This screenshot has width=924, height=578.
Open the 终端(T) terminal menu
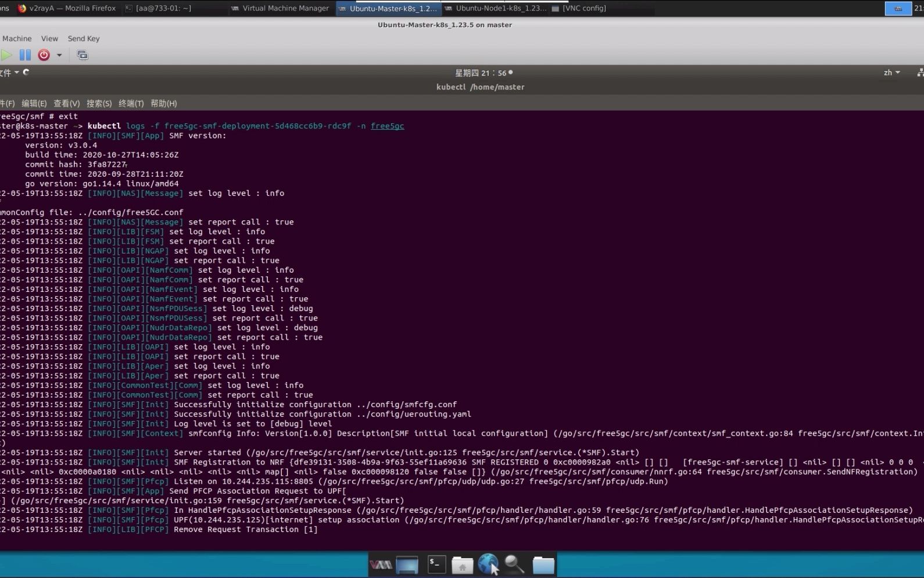(131, 104)
